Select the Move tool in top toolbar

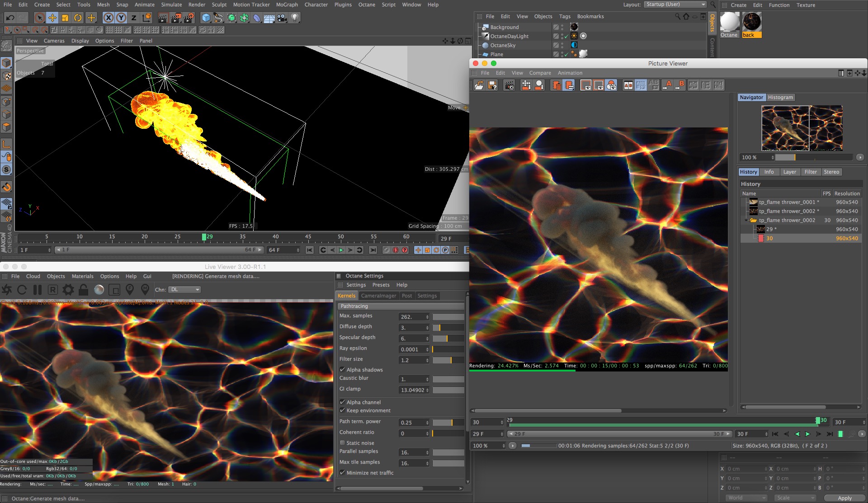click(52, 18)
